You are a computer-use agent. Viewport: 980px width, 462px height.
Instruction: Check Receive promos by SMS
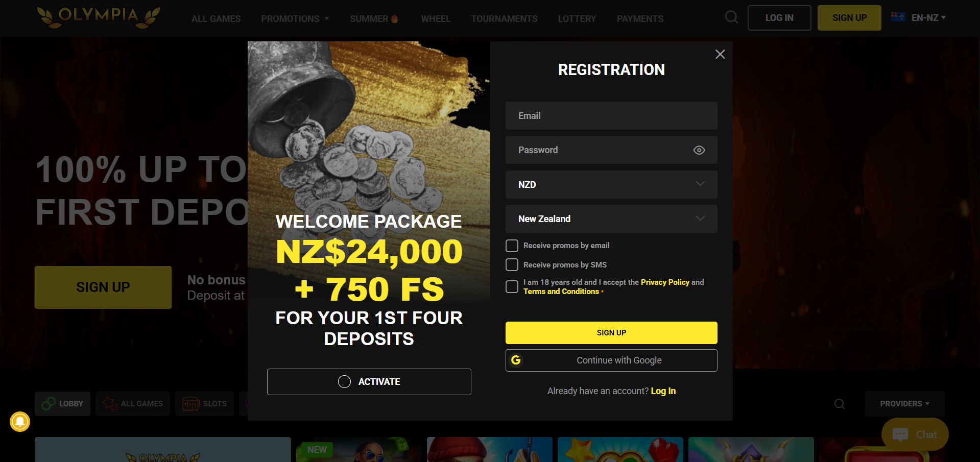click(x=512, y=265)
